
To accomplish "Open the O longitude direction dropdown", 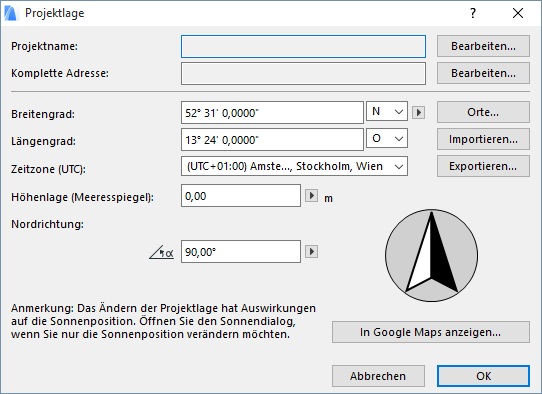I will (x=387, y=138).
